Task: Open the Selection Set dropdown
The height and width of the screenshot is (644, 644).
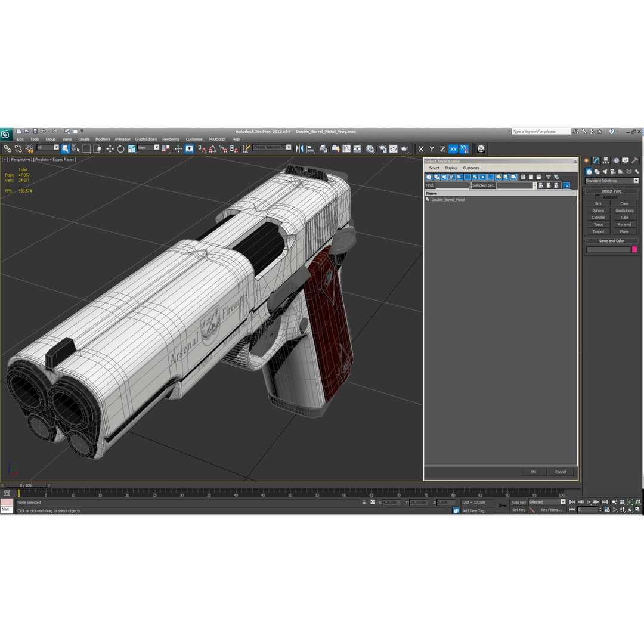Action: click(x=516, y=185)
